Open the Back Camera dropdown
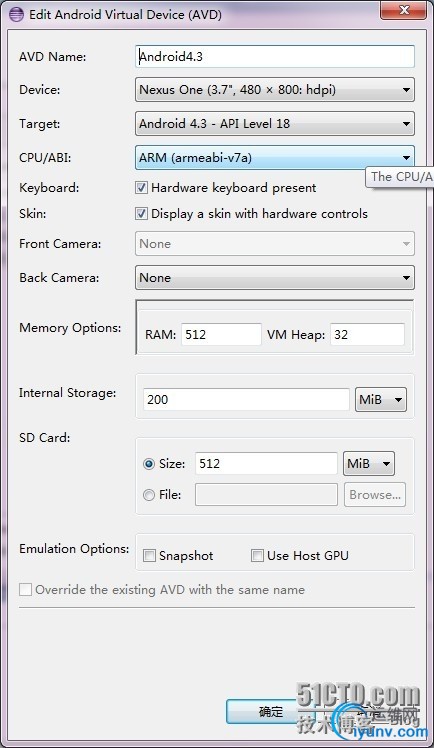The height and width of the screenshot is (748, 434). pos(275,278)
